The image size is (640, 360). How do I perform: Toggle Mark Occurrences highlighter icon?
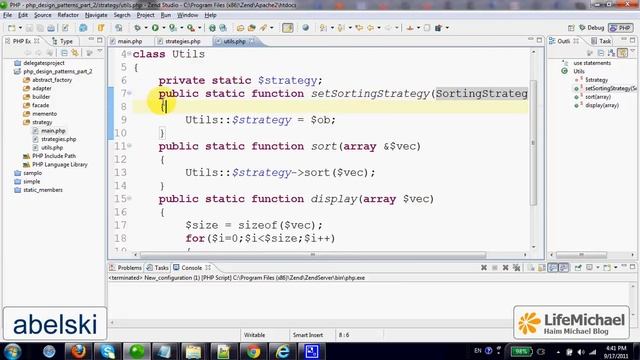click(288, 28)
